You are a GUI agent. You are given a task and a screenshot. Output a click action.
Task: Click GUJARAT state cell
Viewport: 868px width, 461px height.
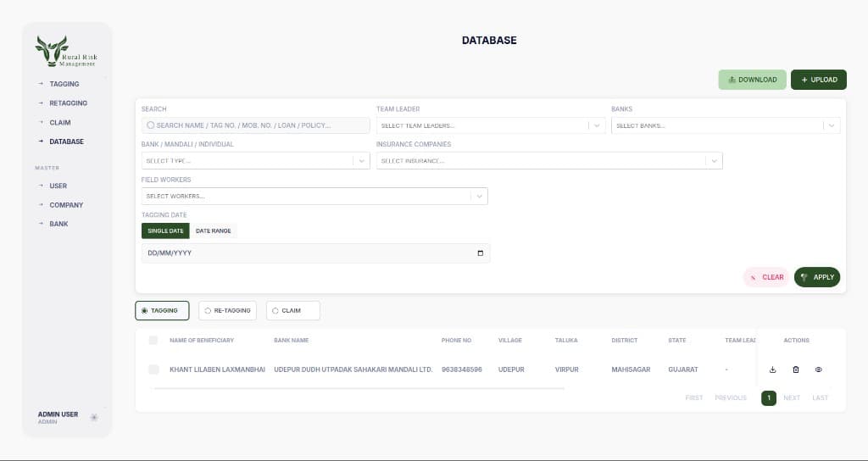coord(683,369)
